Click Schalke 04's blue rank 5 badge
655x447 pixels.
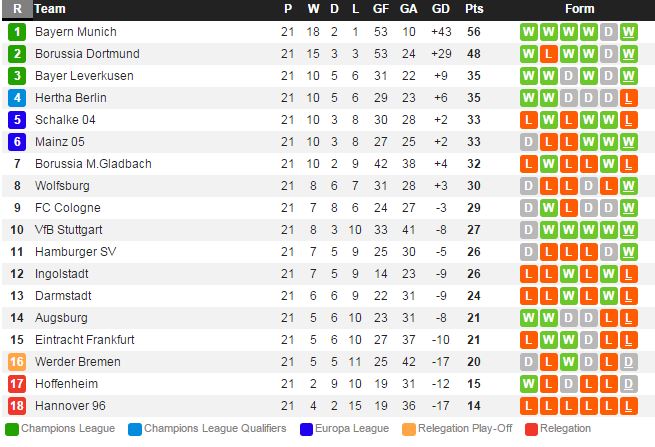tap(17, 120)
